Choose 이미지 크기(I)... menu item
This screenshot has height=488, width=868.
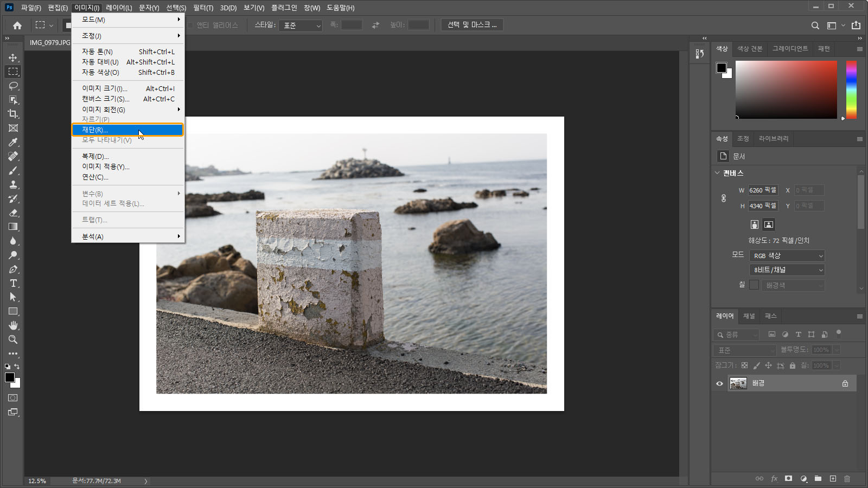click(x=129, y=88)
